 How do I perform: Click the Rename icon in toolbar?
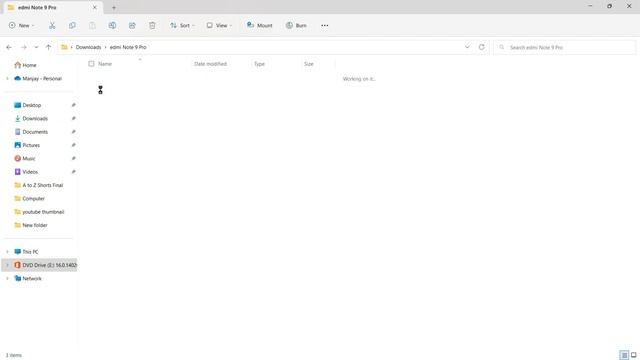click(112, 25)
